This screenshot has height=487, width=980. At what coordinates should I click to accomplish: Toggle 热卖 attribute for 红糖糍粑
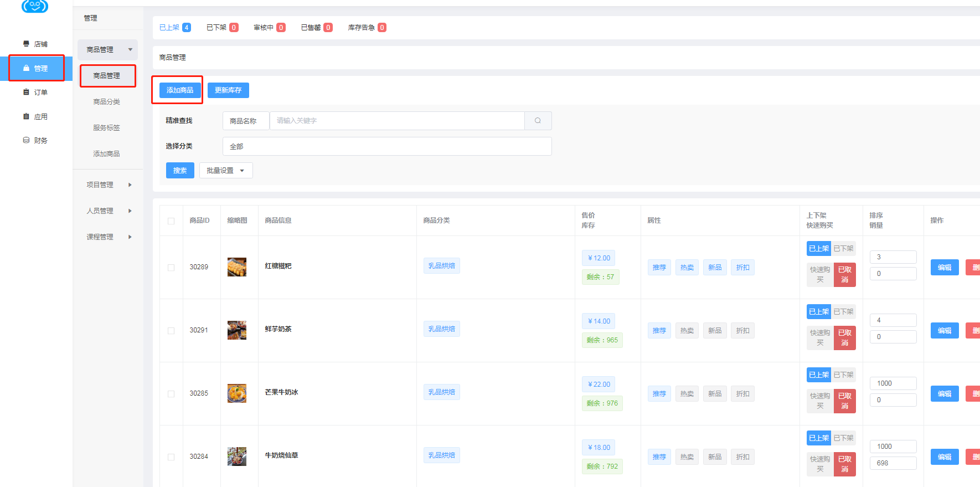coord(687,268)
